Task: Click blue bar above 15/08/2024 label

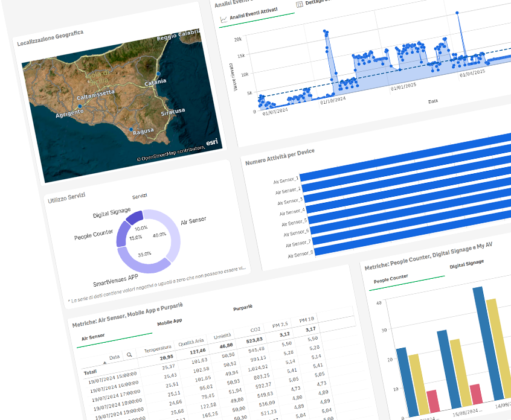Action: 449,369
